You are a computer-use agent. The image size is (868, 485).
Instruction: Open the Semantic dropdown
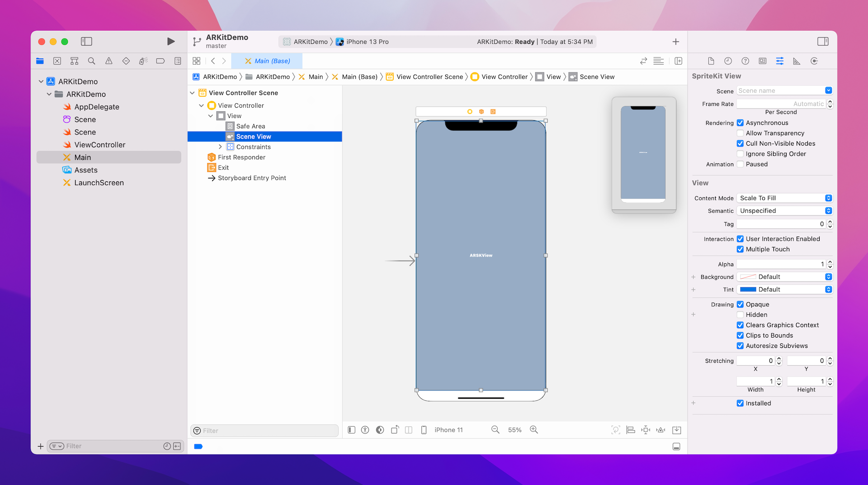pyautogui.click(x=784, y=211)
